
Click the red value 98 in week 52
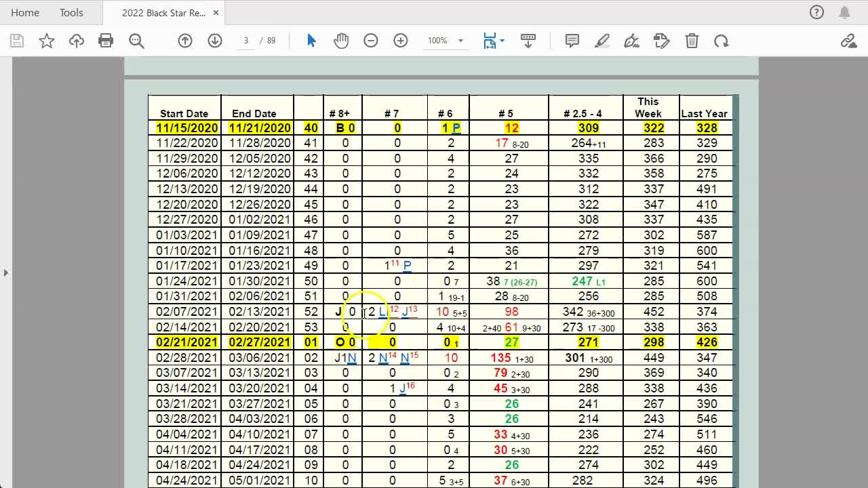point(511,312)
